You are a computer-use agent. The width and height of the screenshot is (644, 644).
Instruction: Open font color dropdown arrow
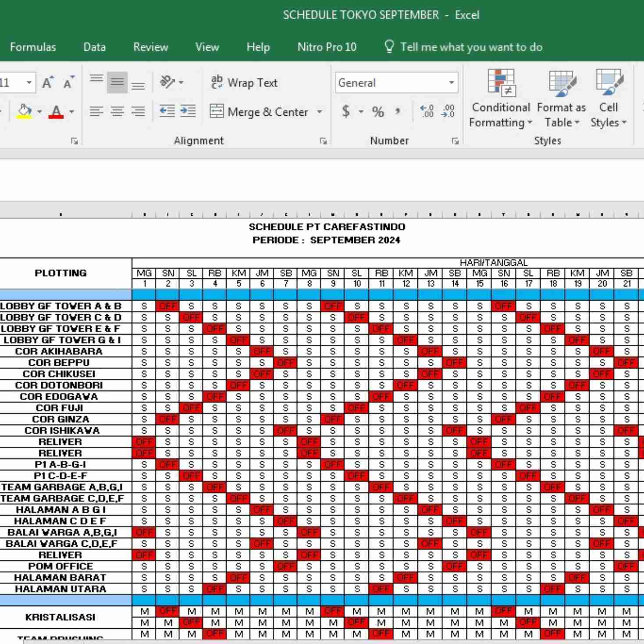point(71,111)
